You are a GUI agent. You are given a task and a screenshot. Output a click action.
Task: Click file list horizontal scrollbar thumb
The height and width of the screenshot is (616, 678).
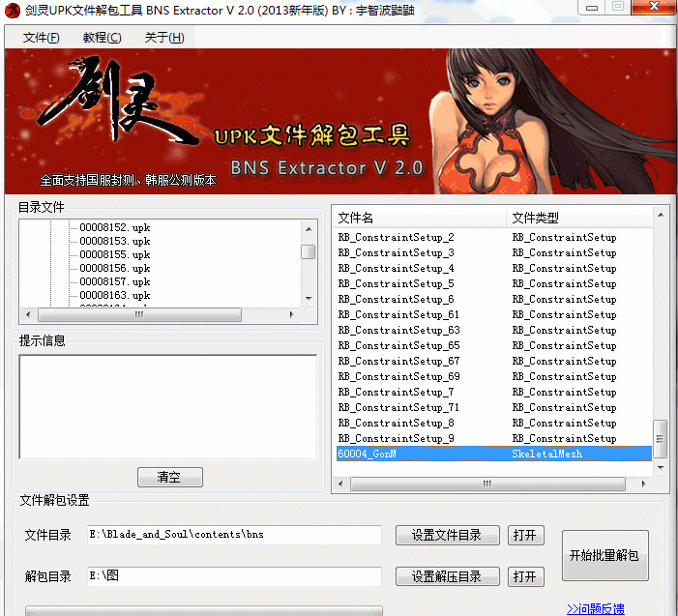[487, 484]
